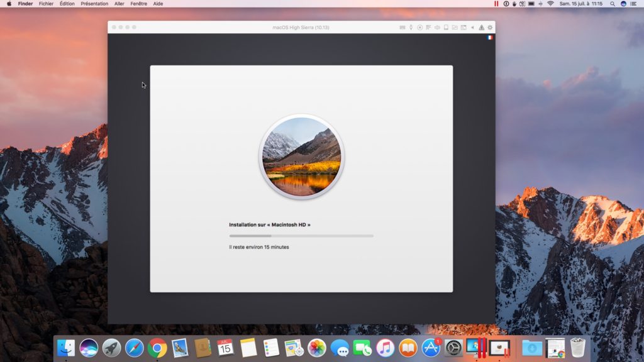Open the Présentation menu
Image resolution: width=644 pixels, height=362 pixels.
click(94, 4)
